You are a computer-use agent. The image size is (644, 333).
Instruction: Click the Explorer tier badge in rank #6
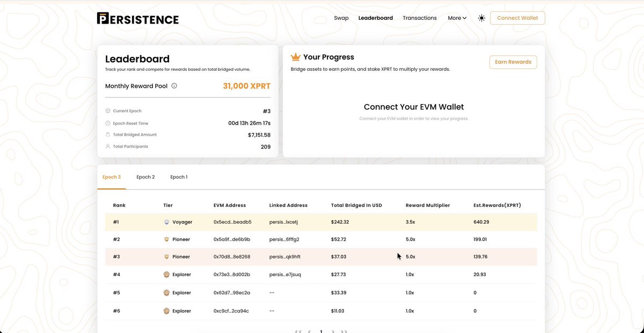[x=166, y=311]
